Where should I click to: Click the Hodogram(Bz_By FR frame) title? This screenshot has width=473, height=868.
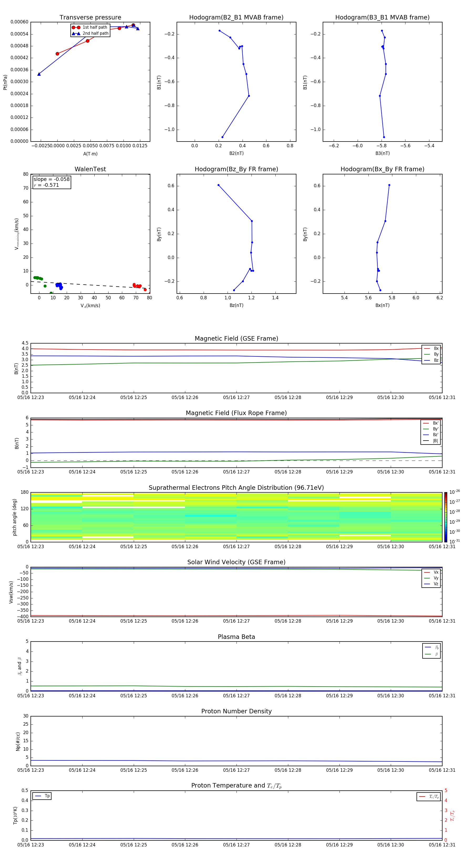[x=236, y=169]
